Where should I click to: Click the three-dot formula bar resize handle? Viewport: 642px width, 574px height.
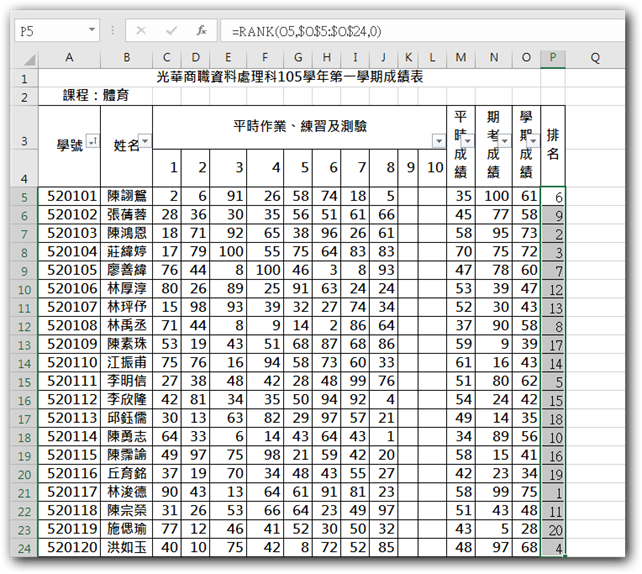113,30
